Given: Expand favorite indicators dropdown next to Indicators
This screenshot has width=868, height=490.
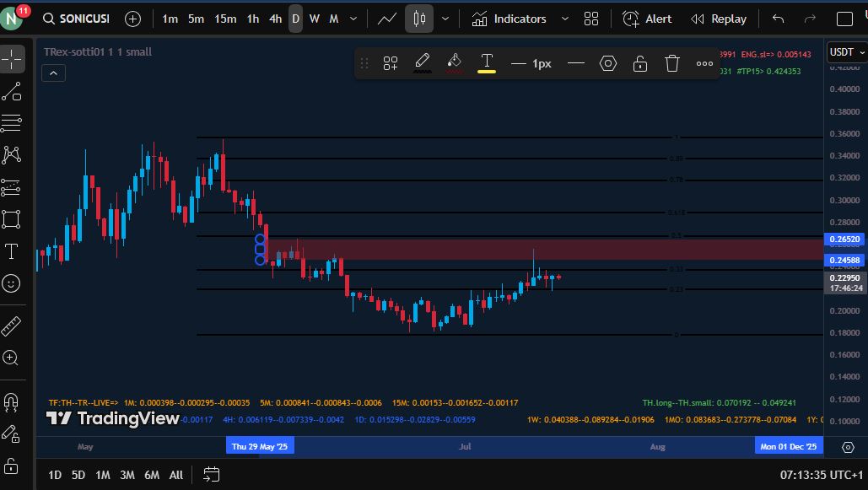Looking at the screenshot, I should pyautogui.click(x=564, y=19).
